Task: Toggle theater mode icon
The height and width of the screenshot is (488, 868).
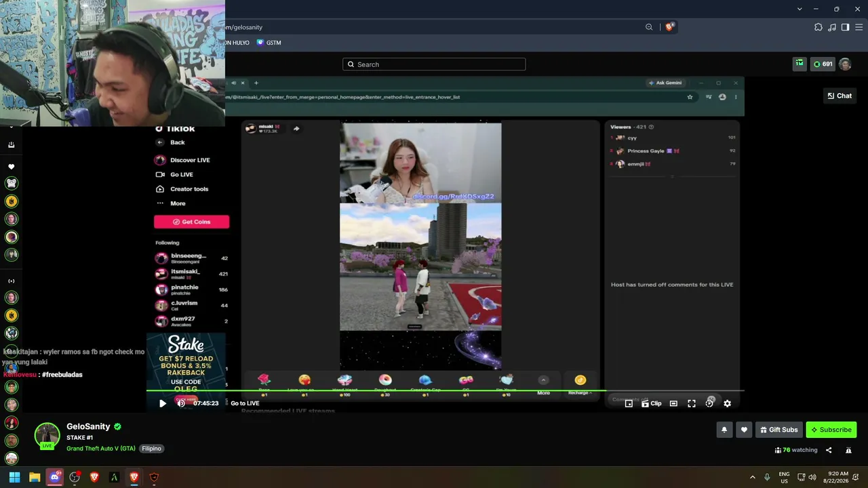Action: pyautogui.click(x=673, y=403)
